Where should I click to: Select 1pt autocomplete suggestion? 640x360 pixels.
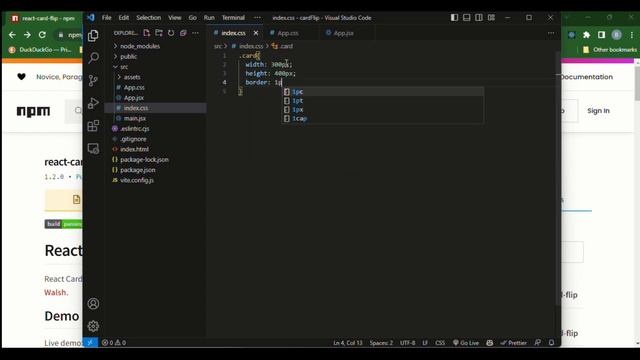(x=382, y=101)
